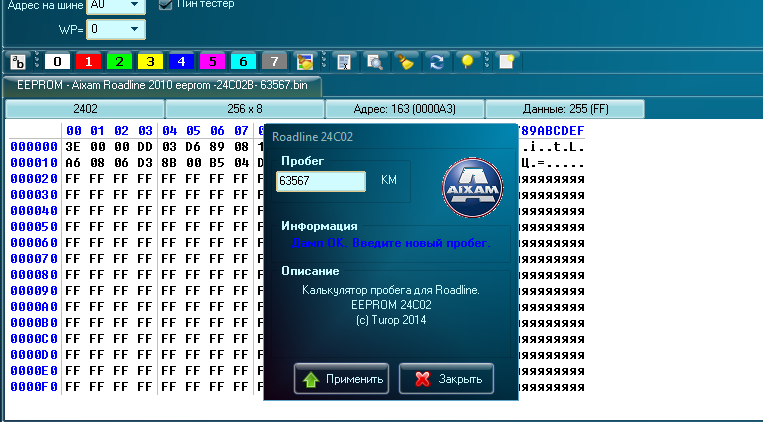Open the Адрес на шине dropdown

click(x=135, y=5)
